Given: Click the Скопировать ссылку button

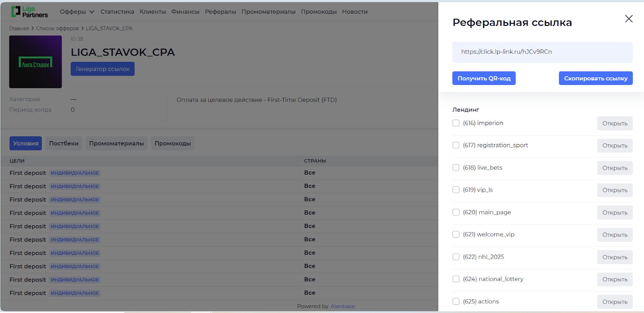Looking at the screenshot, I should pos(595,78).
